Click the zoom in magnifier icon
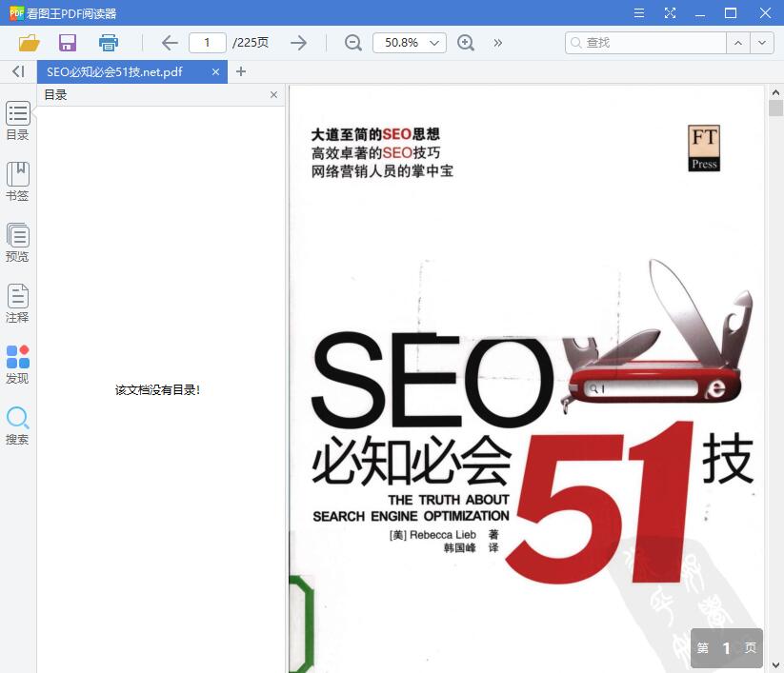 (x=465, y=43)
